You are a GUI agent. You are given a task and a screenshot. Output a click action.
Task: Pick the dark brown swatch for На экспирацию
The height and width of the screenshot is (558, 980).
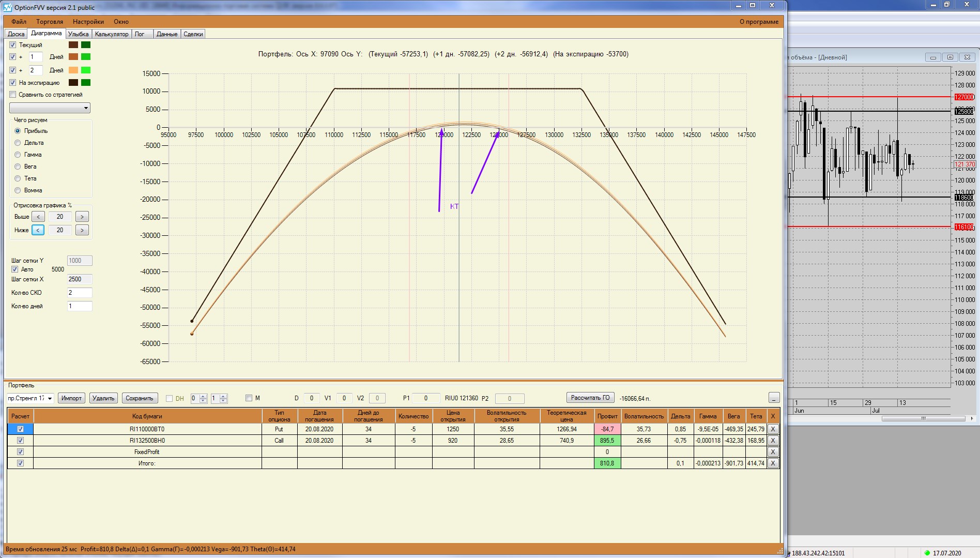(73, 83)
